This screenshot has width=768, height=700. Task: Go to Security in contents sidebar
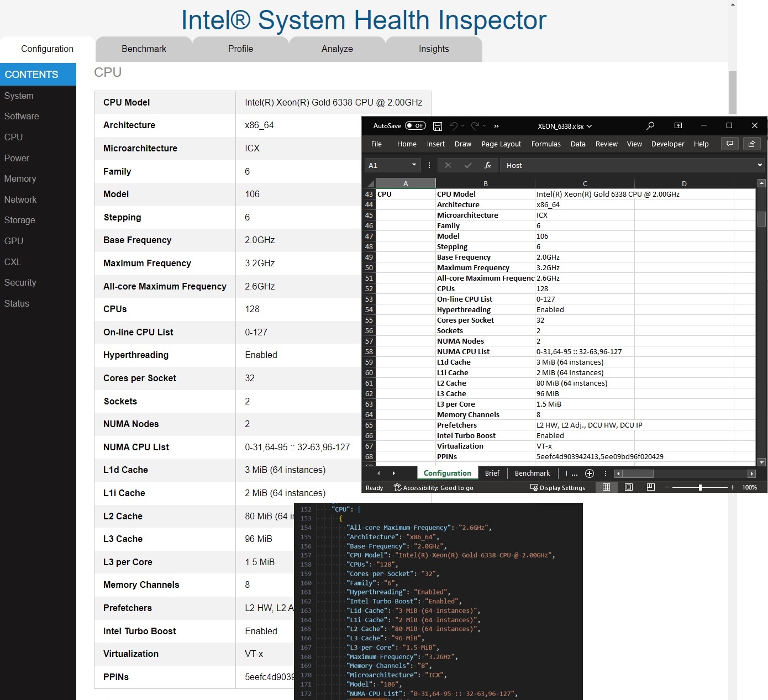20,283
